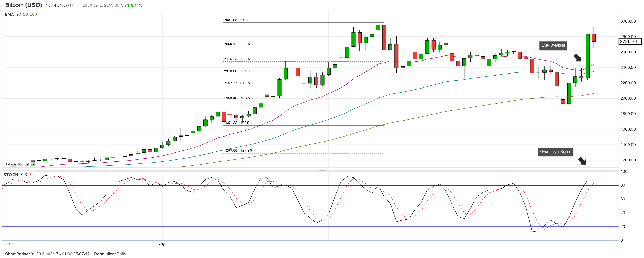The height and width of the screenshot is (258, 644).
Task: Click the STOCH indicator label
Action: pos(11,175)
